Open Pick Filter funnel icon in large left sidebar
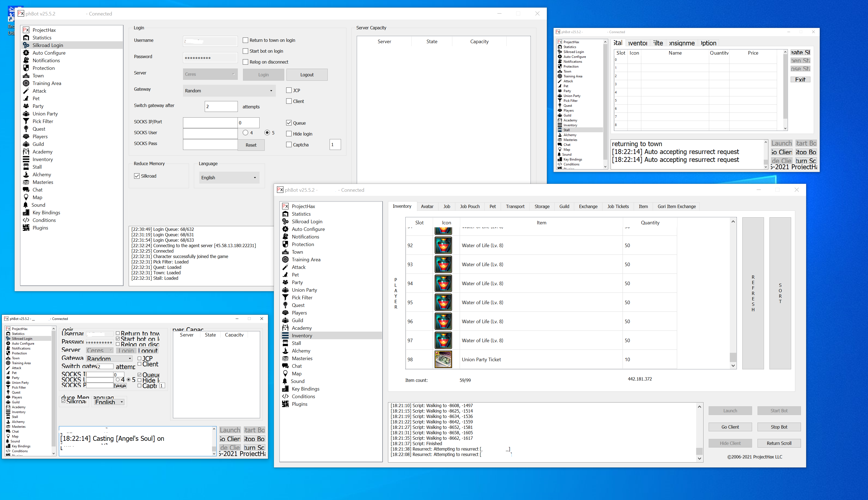Image resolution: width=868 pixels, height=500 pixels. pyautogui.click(x=26, y=121)
